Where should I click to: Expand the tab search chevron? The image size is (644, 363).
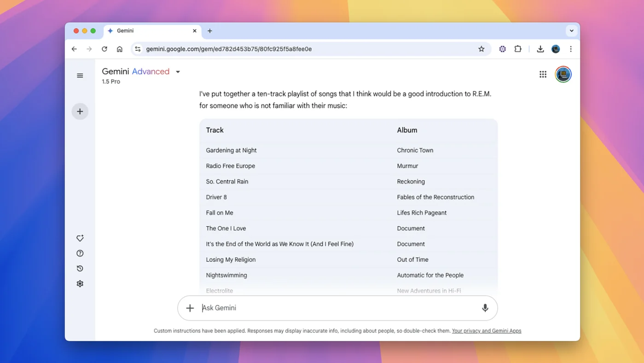(571, 31)
